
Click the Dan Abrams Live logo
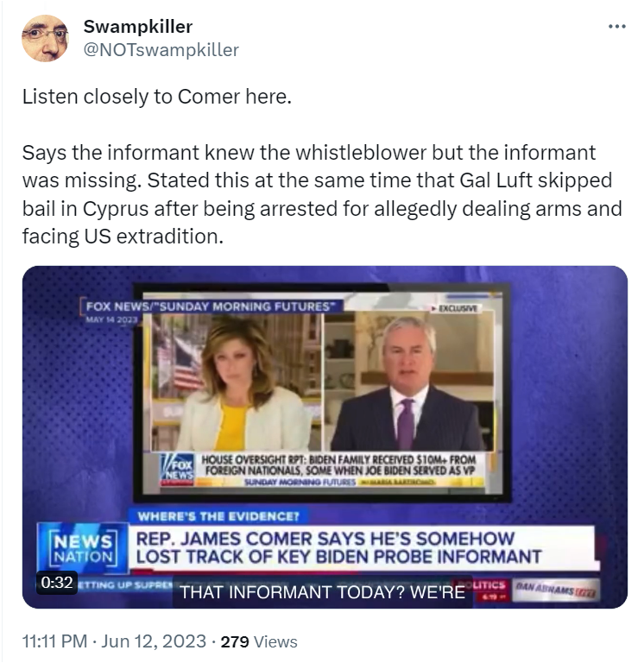(x=556, y=590)
